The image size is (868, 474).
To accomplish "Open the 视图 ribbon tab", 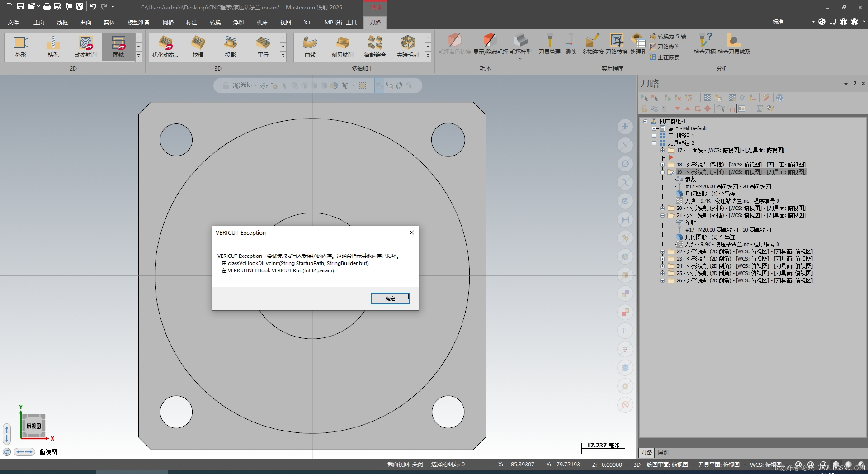I will click(x=286, y=22).
